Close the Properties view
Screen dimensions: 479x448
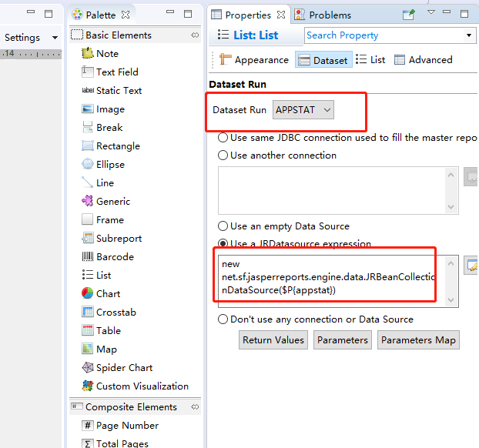[x=281, y=15]
